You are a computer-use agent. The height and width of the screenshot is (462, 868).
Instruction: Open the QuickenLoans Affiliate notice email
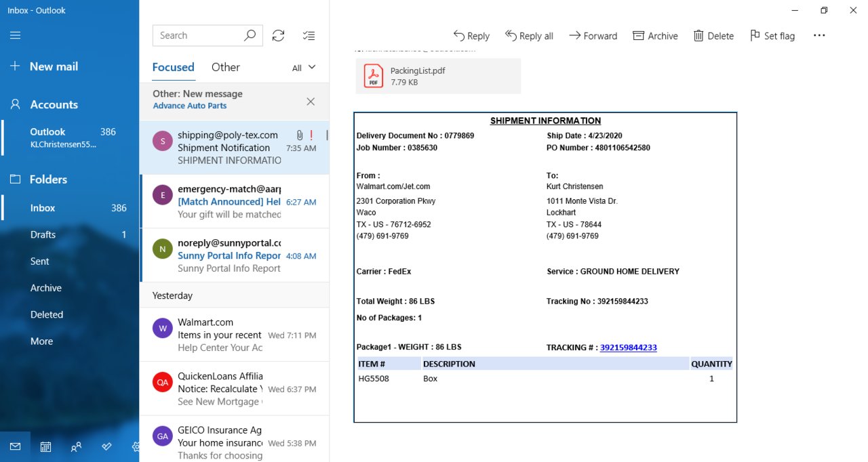click(x=234, y=389)
